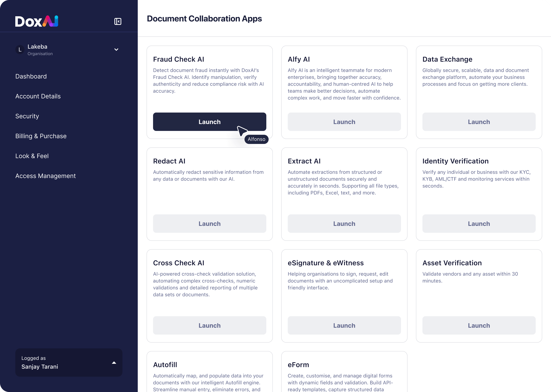
Task: Open the Sanjay Tarani user menu arrow
Action: (114, 363)
